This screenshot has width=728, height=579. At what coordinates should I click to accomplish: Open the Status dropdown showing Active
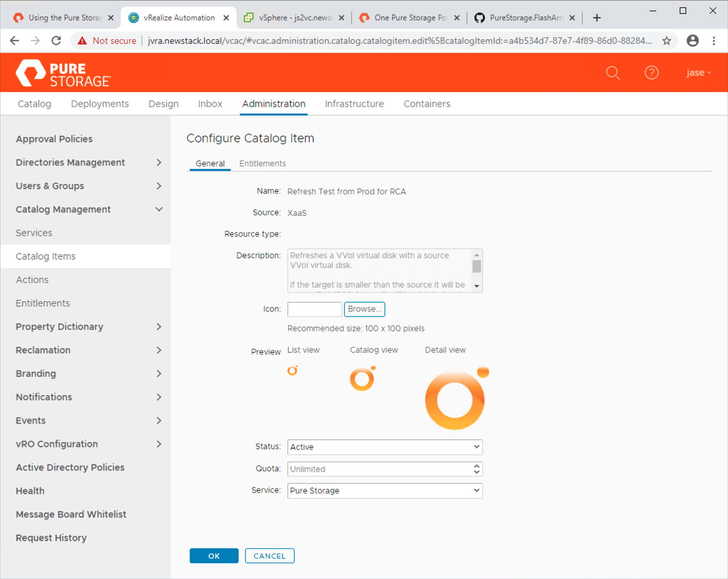coord(385,447)
